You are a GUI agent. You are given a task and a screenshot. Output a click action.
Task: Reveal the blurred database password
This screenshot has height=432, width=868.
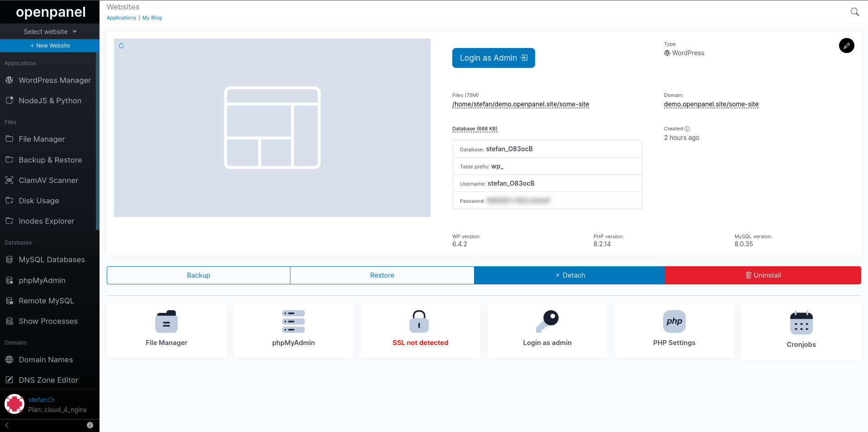click(518, 201)
